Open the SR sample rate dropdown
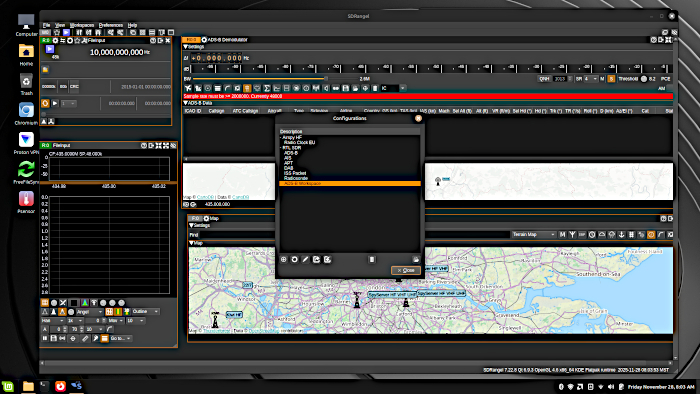 pyautogui.click(x=591, y=79)
